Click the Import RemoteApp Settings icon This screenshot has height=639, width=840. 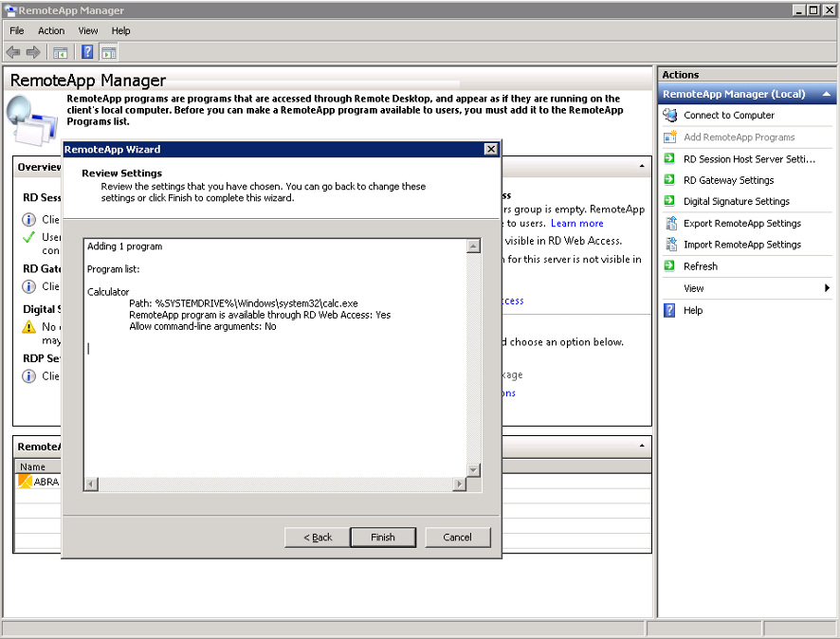click(670, 245)
